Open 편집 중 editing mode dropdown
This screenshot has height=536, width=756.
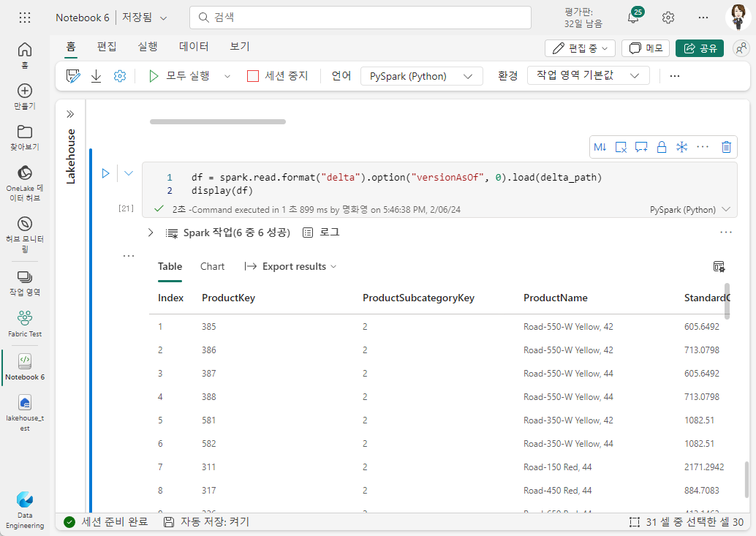(x=580, y=48)
